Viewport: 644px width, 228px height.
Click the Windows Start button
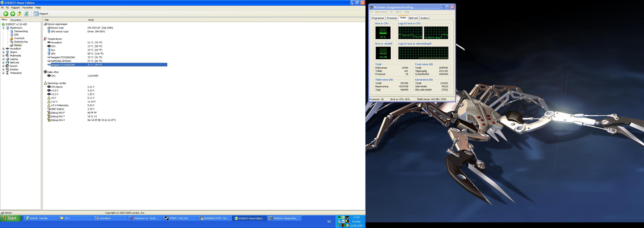click(11, 218)
